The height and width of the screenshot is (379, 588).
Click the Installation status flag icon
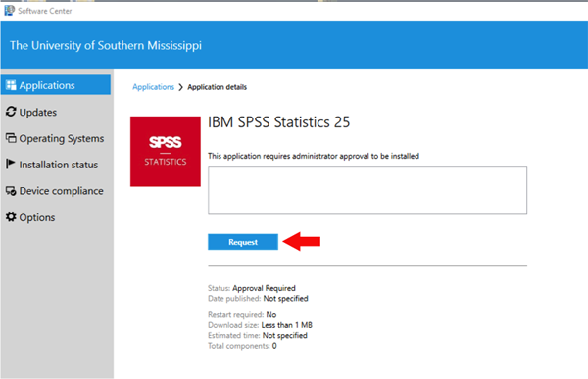11,164
